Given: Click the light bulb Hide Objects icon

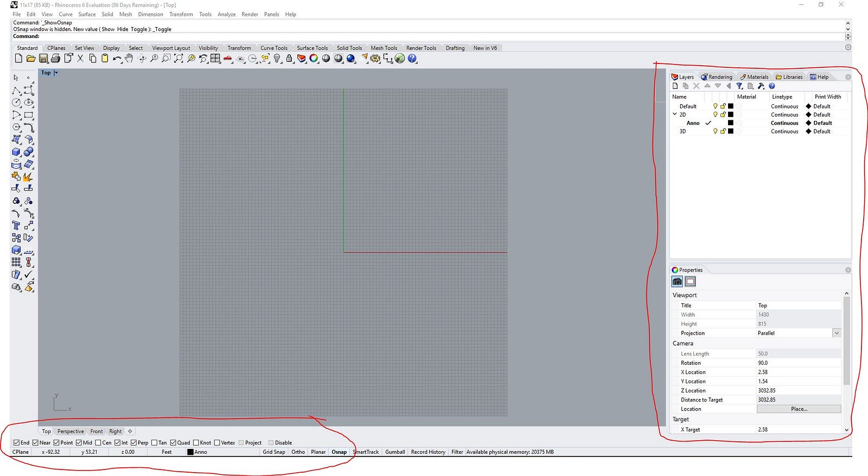Looking at the screenshot, I should [x=277, y=58].
